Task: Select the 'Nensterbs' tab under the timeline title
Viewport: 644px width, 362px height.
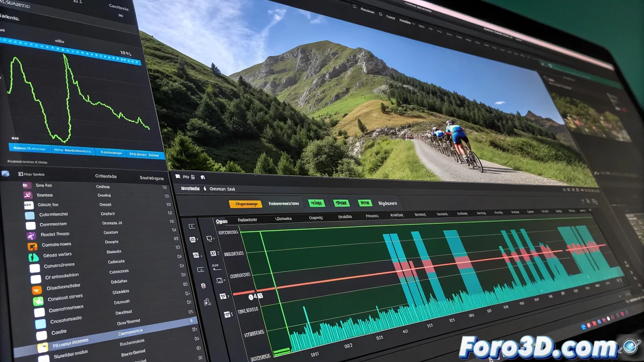Action: tap(190, 189)
